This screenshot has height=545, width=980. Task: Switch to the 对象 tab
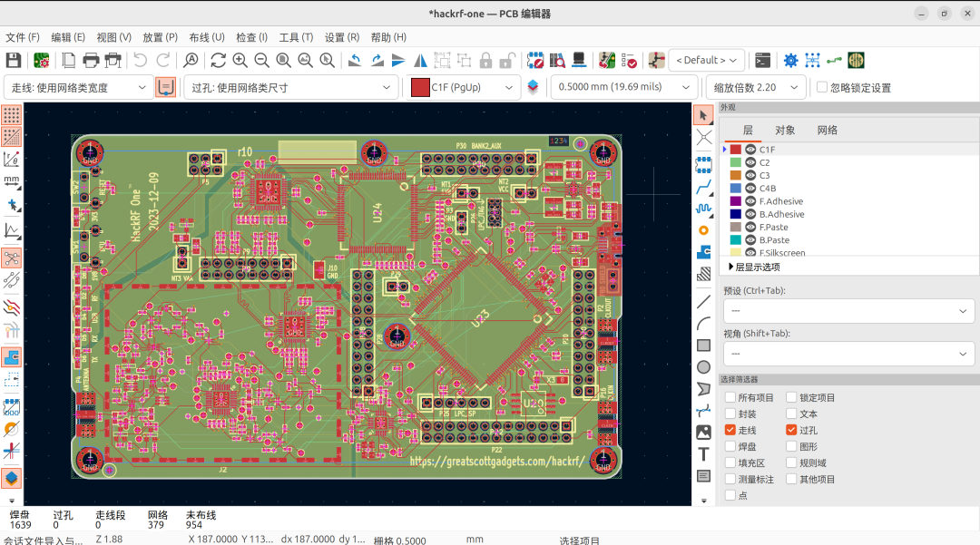(785, 130)
